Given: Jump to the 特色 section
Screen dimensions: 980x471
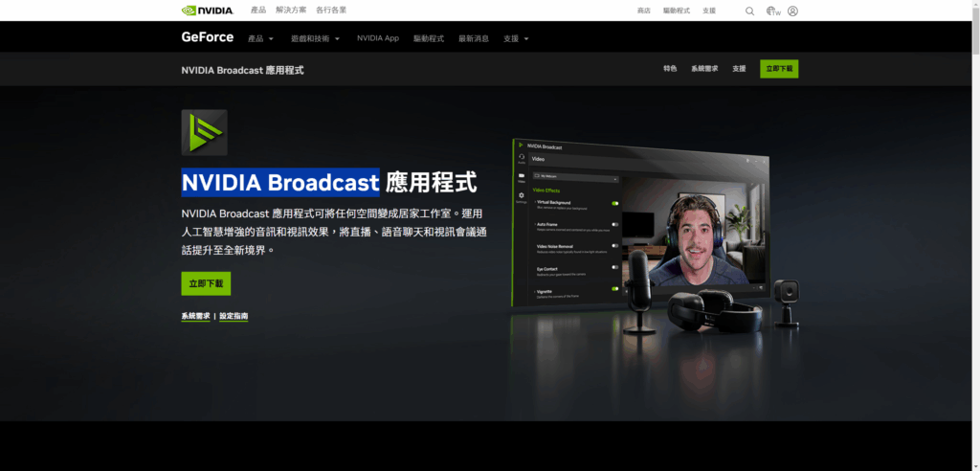Looking at the screenshot, I should click(670, 69).
